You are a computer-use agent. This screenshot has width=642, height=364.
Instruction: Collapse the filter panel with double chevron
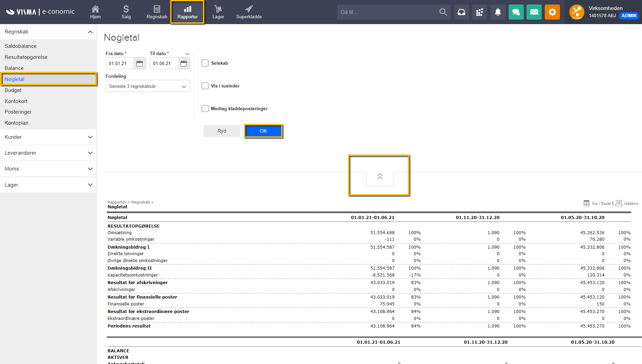tap(380, 176)
